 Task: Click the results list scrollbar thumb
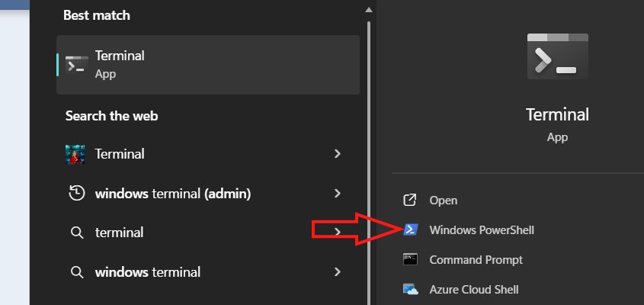coord(369,162)
